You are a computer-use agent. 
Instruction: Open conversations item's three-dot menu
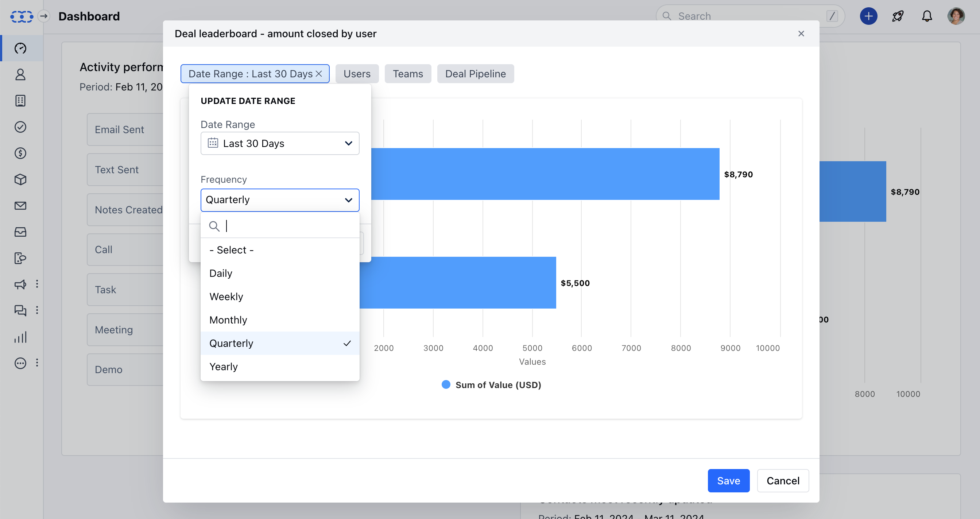click(37, 310)
